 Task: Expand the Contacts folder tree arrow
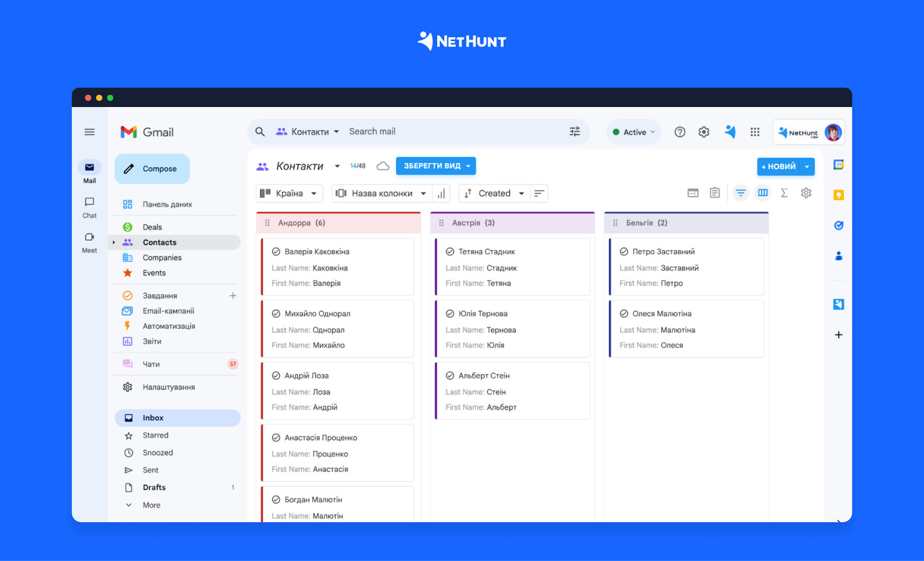tap(114, 243)
